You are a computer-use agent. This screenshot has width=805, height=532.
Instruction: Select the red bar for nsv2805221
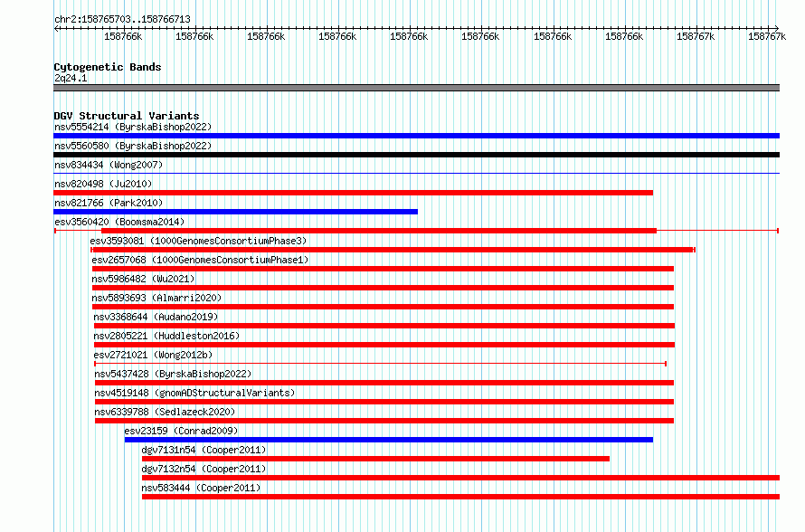(x=384, y=345)
